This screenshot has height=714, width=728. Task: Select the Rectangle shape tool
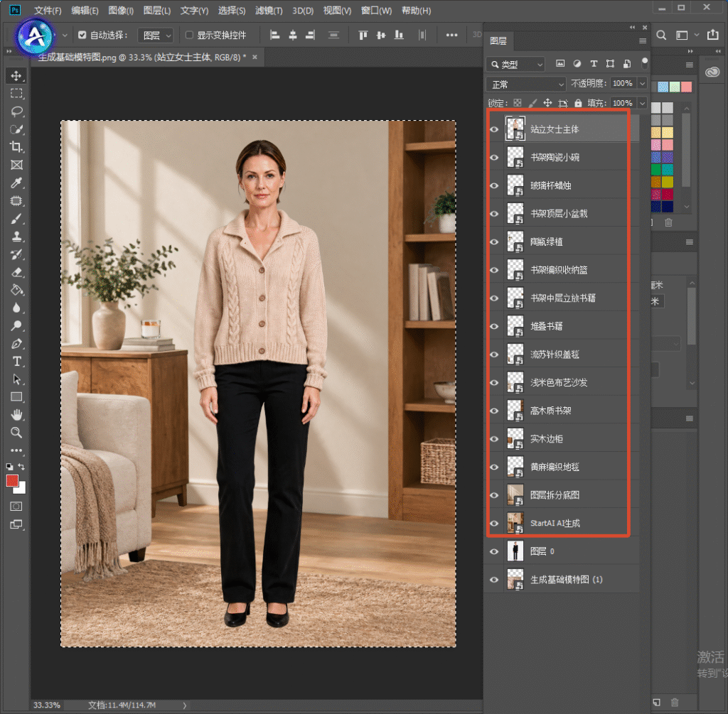pyautogui.click(x=16, y=397)
